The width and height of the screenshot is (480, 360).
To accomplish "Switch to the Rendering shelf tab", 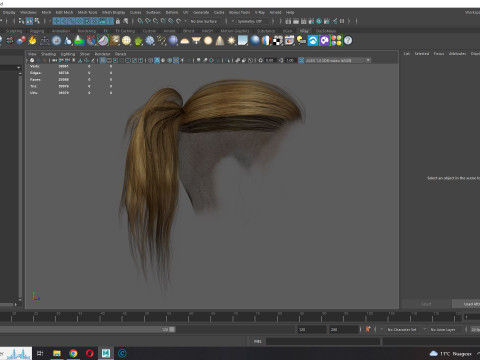I will click(87, 31).
